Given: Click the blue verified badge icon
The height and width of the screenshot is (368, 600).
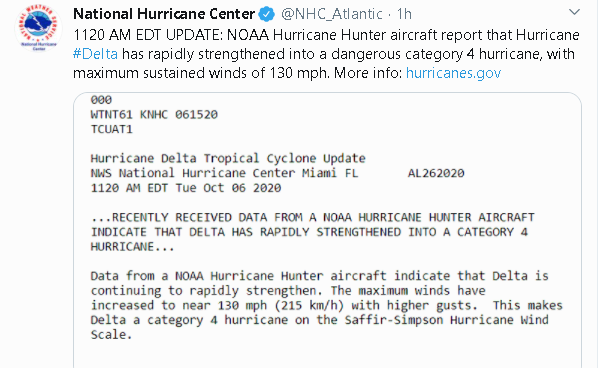Looking at the screenshot, I should (x=267, y=14).
